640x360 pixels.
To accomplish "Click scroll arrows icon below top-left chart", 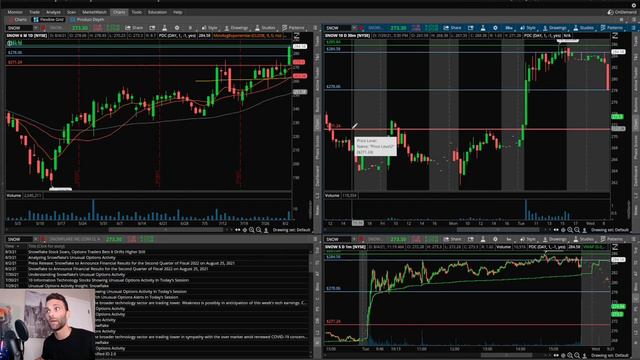I will pos(238,230).
